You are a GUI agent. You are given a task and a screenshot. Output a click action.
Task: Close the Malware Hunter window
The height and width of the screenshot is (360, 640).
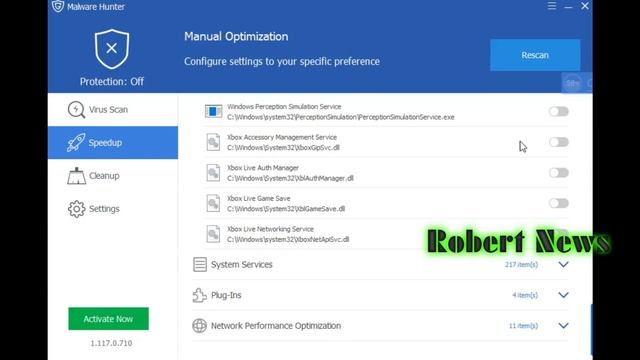click(585, 6)
